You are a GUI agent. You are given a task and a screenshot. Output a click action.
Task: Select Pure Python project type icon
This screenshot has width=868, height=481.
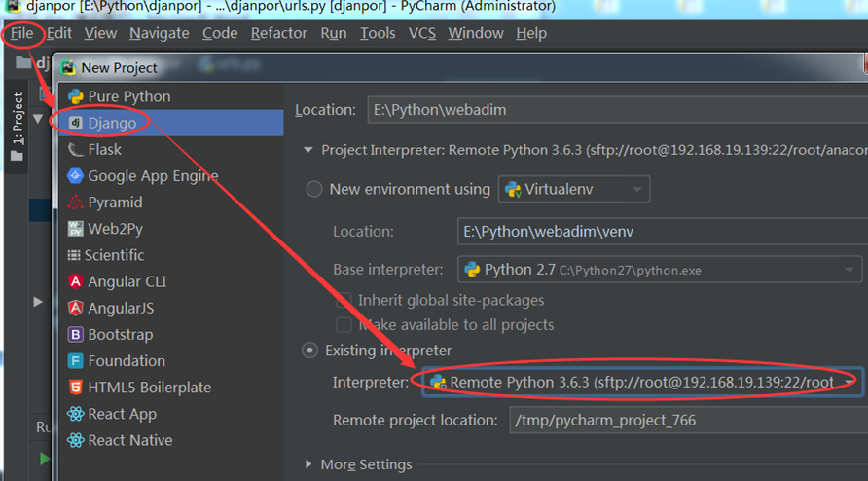pos(75,96)
